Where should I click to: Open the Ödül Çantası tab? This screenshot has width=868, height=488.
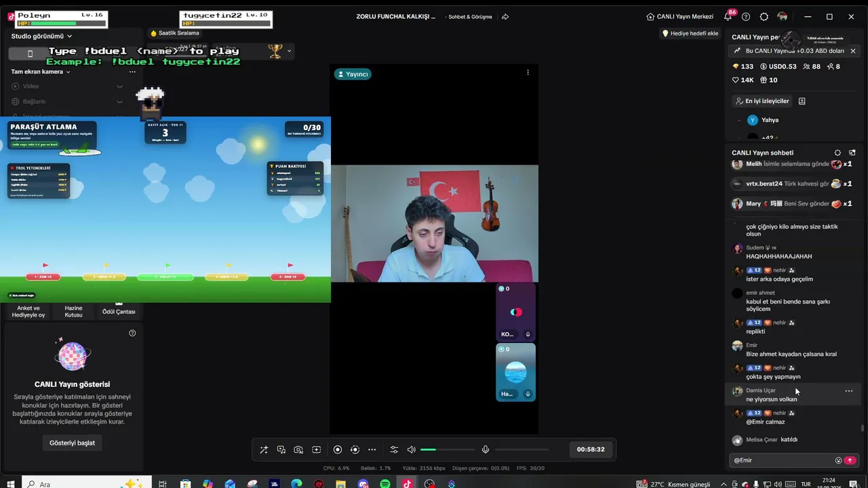pyautogui.click(x=119, y=312)
